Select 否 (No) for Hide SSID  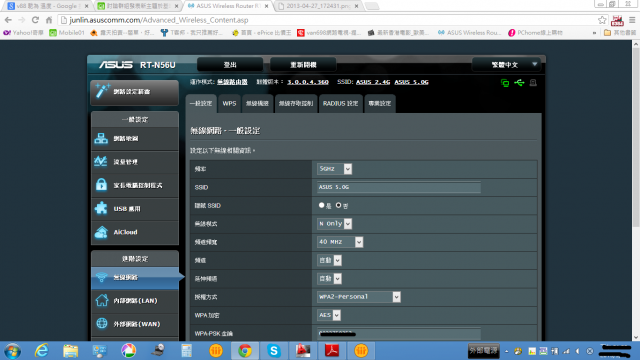coord(338,205)
